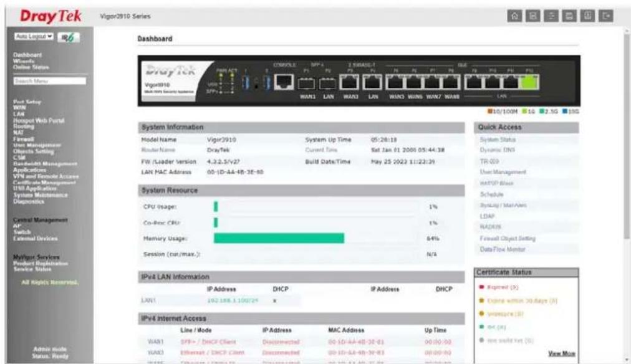The height and width of the screenshot is (364, 631).
Task: Click the second top toolbar icon next to Home
Action: [x=533, y=16]
